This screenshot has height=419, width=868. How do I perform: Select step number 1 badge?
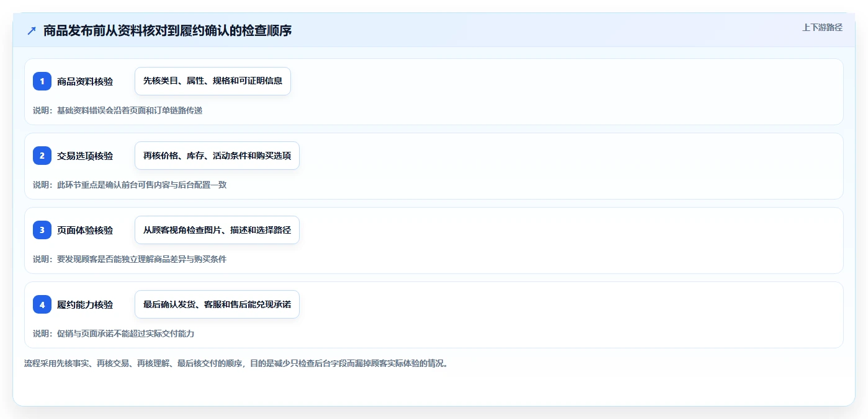pyautogui.click(x=42, y=81)
